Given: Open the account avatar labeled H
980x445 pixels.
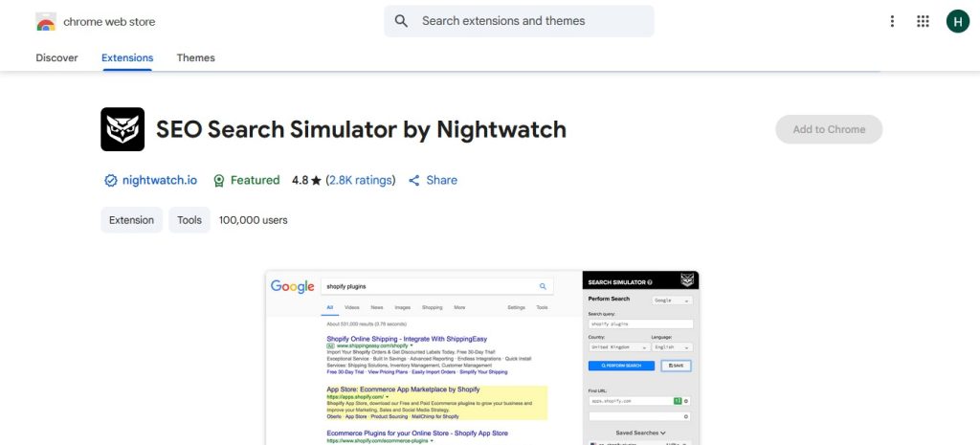Looking at the screenshot, I should click(x=957, y=21).
